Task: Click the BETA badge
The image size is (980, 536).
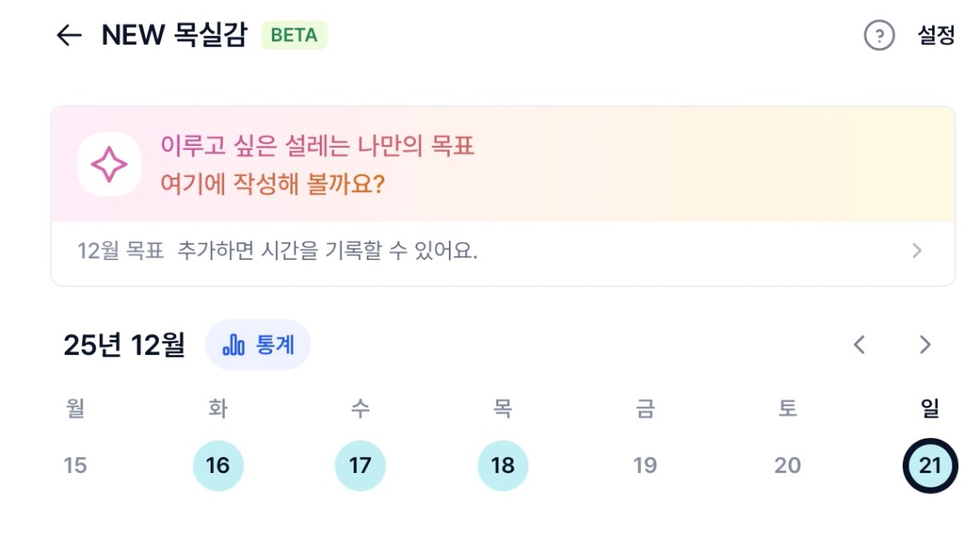Action: point(294,35)
